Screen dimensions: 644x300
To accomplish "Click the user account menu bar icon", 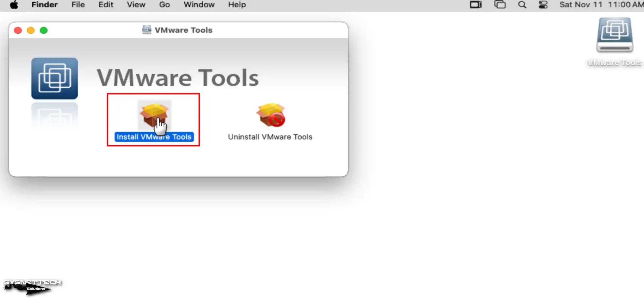I will click(x=543, y=5).
